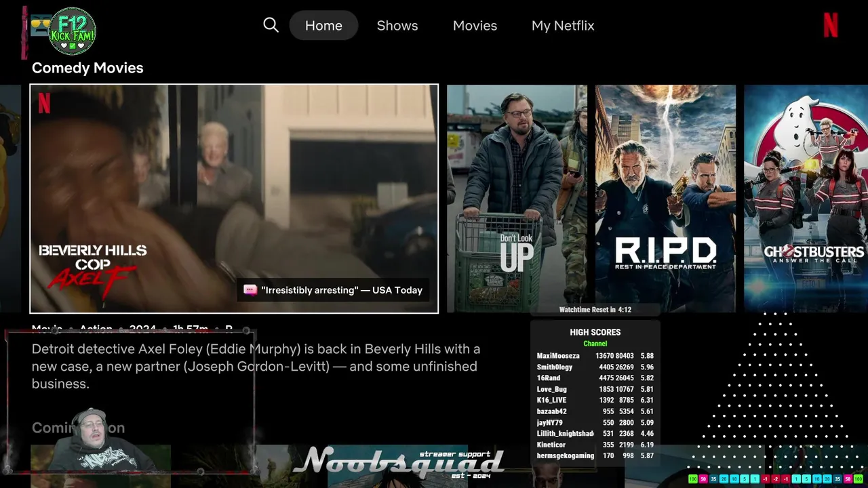Viewport: 868px width, 488px height.
Task: Click the Netflix N badge on the featured tile
Action: [x=44, y=103]
